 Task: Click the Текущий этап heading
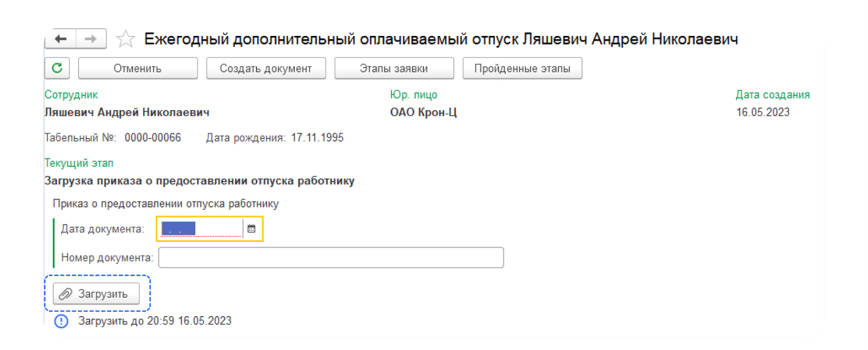coord(79,163)
